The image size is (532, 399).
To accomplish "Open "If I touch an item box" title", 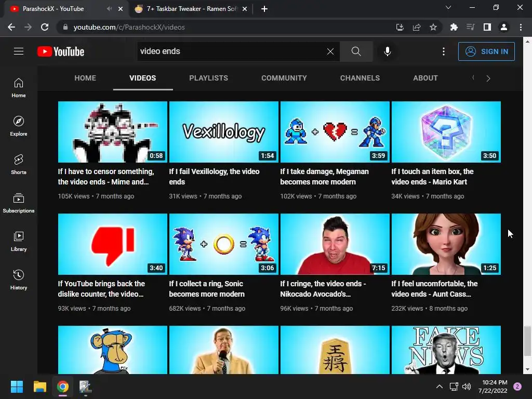I will pyautogui.click(x=432, y=177).
